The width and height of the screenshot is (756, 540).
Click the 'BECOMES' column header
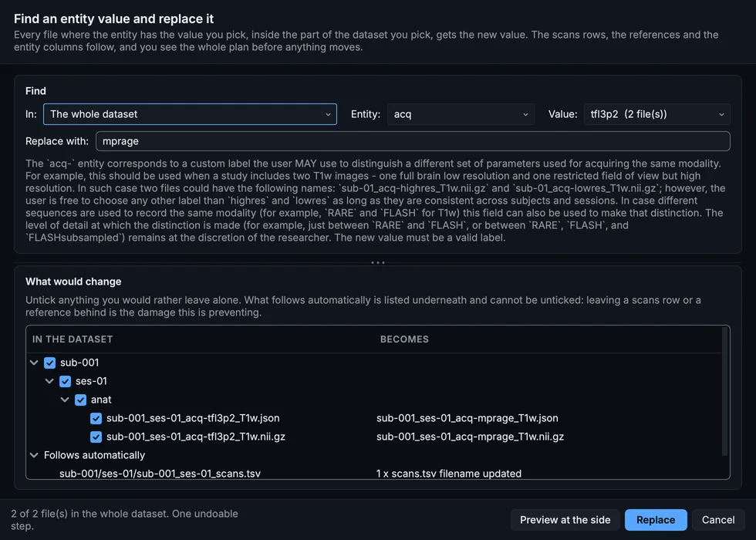pos(404,339)
